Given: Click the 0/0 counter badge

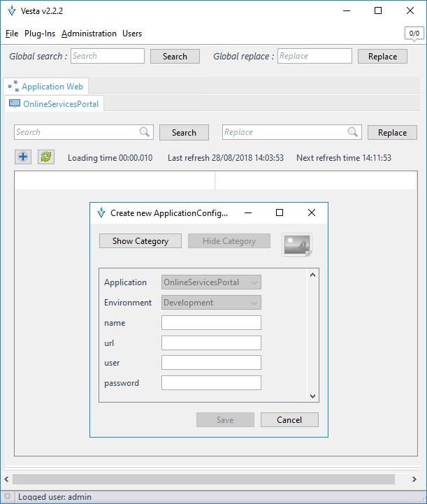Looking at the screenshot, I should click(414, 33).
